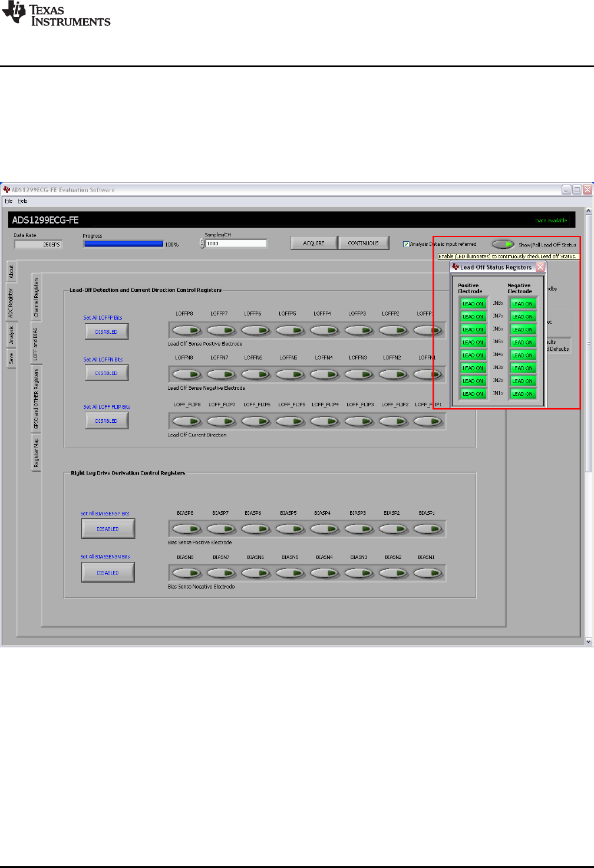This screenshot has width=594, height=868.
Task: Click DISABLED button under Set All BIASSENSP Bits
Action: coord(108,528)
